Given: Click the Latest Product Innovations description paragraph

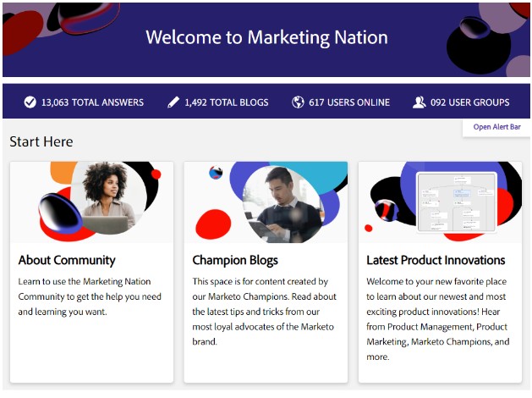Looking at the screenshot, I should tap(438, 318).
